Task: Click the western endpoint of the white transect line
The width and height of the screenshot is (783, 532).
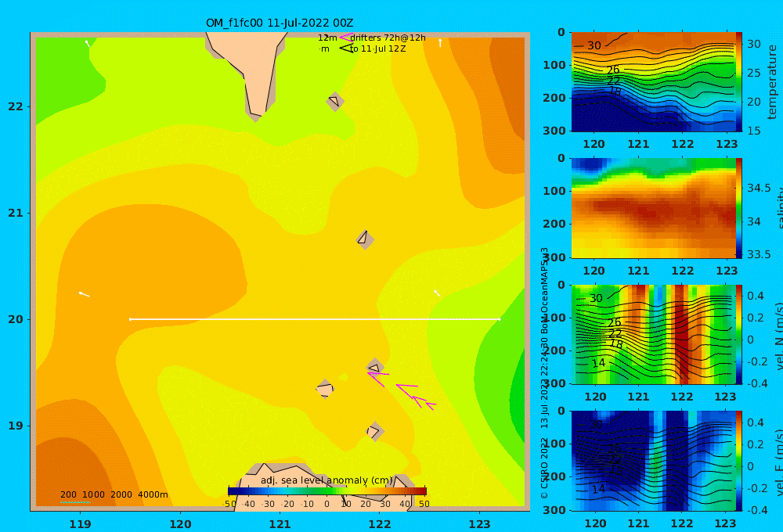Action: point(130,319)
